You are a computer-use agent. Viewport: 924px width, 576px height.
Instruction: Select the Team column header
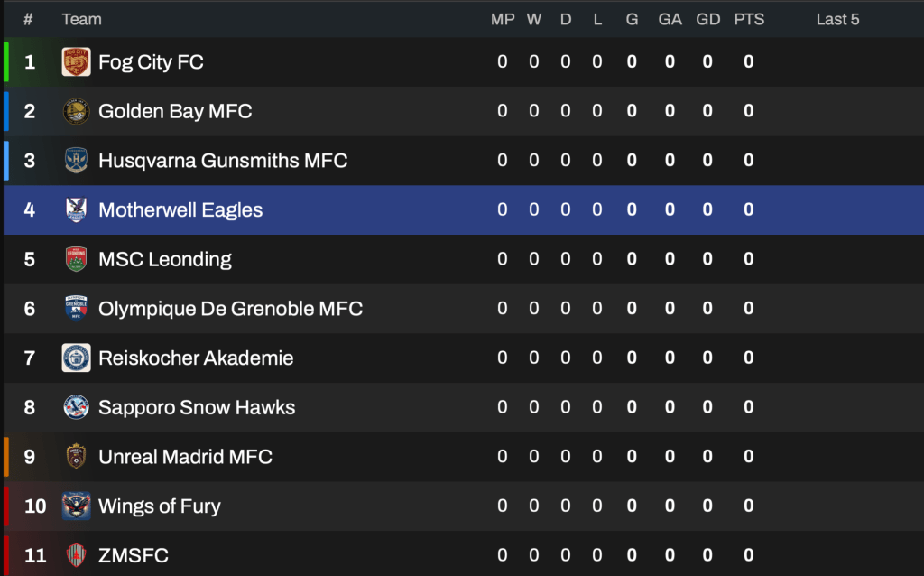[x=81, y=19]
